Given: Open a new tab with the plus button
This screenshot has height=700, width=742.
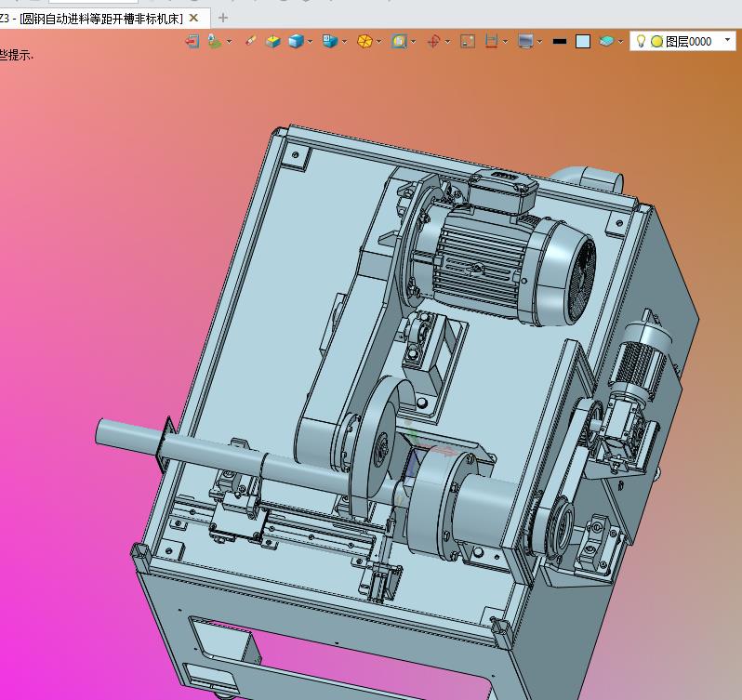Looking at the screenshot, I should (x=222, y=18).
